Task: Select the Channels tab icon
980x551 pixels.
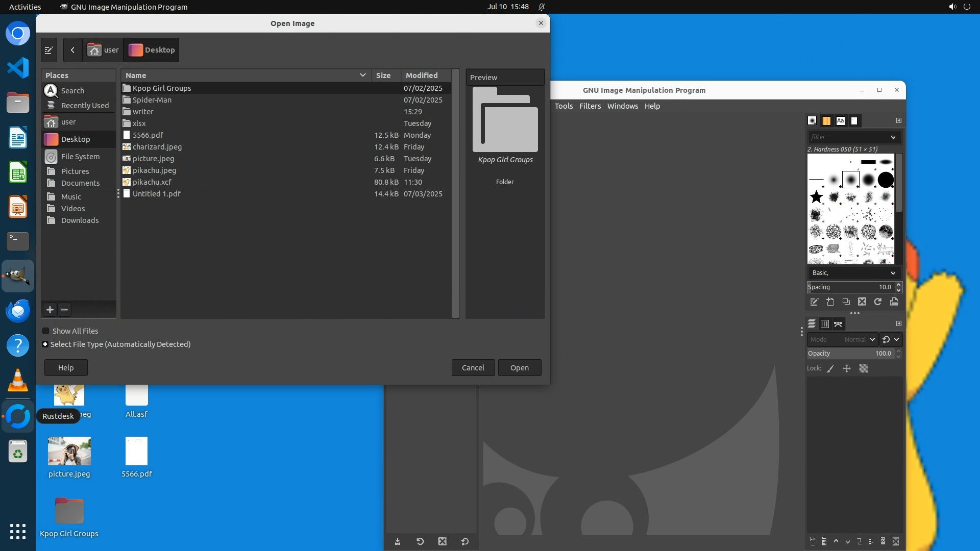Action: point(825,324)
